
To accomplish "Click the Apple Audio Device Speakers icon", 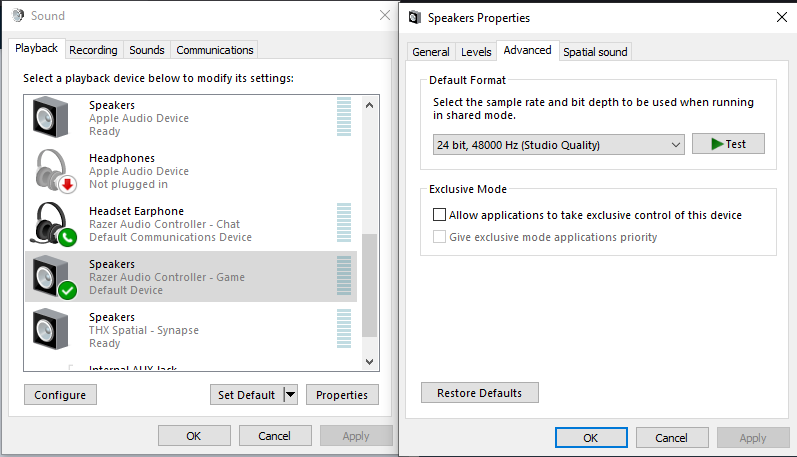I will (55, 118).
